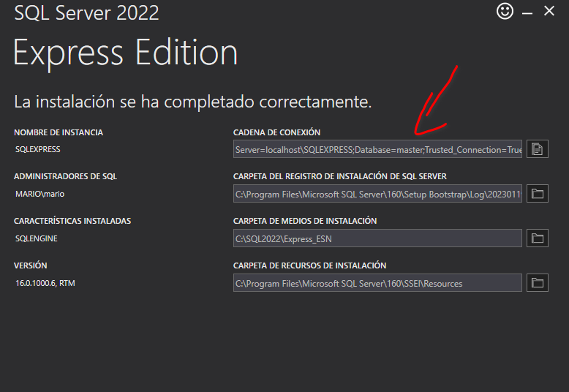The height and width of the screenshot is (392, 569).
Task: Select the Cadena de conexión text field
Action: [x=377, y=148]
